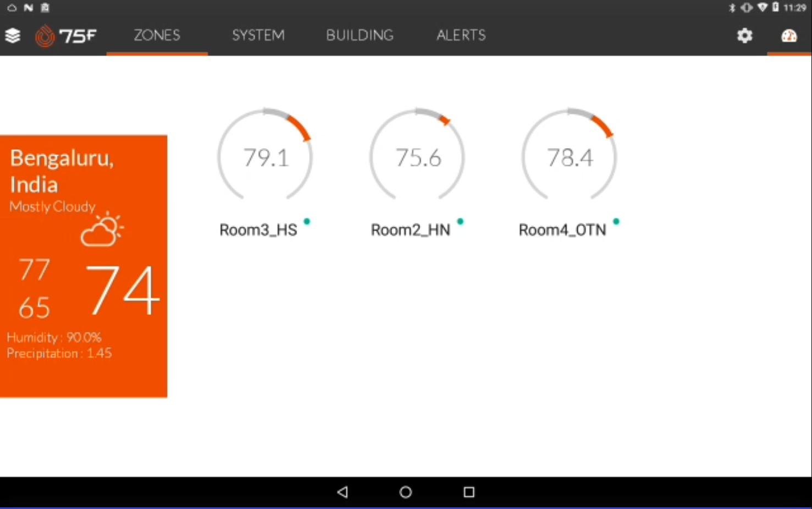Switch to the ZONES tab

(157, 35)
